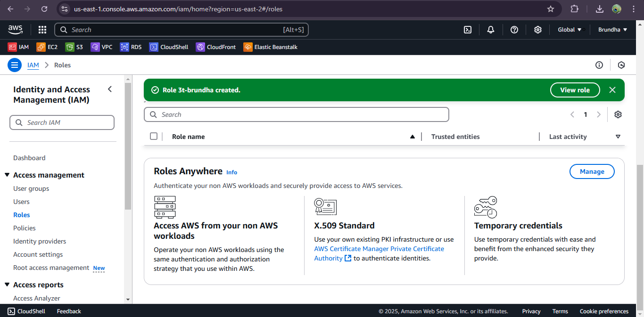Open roles table preferences gear
This screenshot has height=317, width=644.
click(x=618, y=114)
